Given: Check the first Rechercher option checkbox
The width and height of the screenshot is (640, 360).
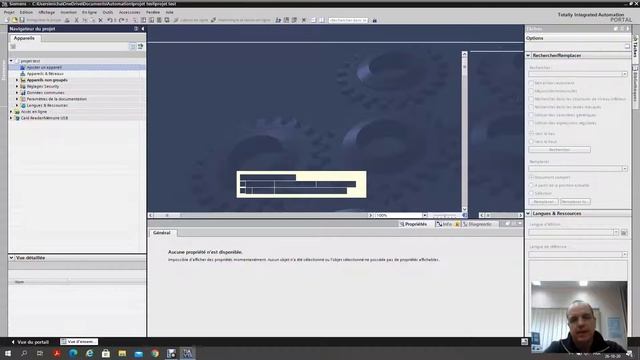Looking at the screenshot, I should pos(531,83).
